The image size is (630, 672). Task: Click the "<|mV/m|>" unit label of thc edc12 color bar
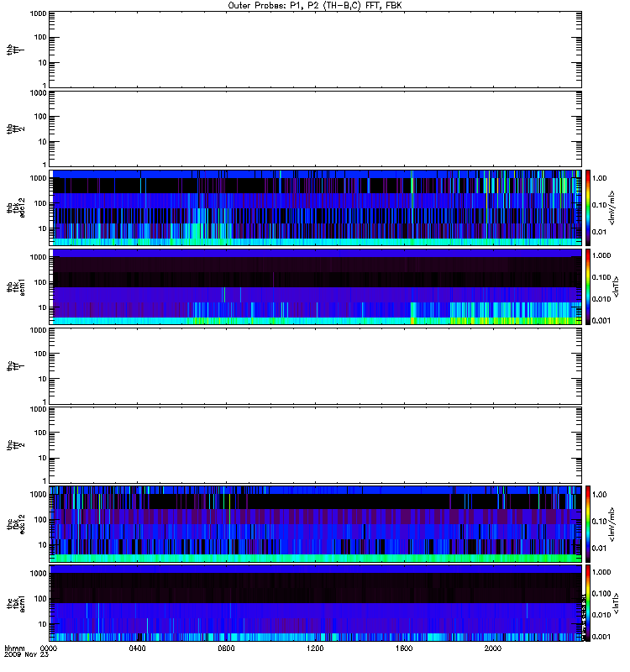tap(612, 523)
